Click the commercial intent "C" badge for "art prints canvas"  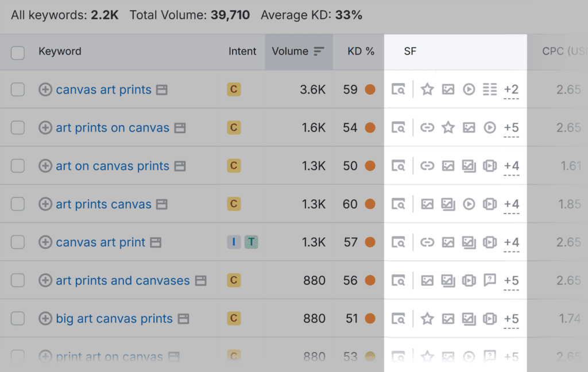pos(234,204)
